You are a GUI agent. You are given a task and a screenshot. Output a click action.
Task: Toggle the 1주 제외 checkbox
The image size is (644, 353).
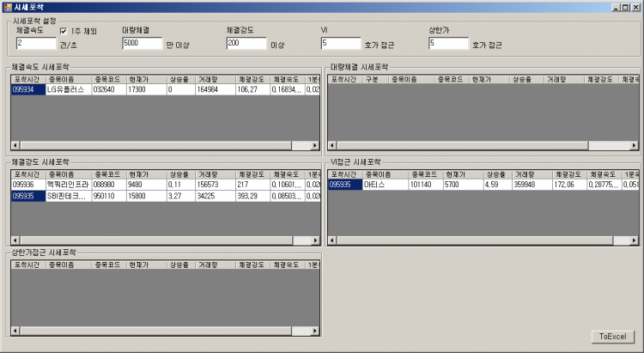(63, 31)
